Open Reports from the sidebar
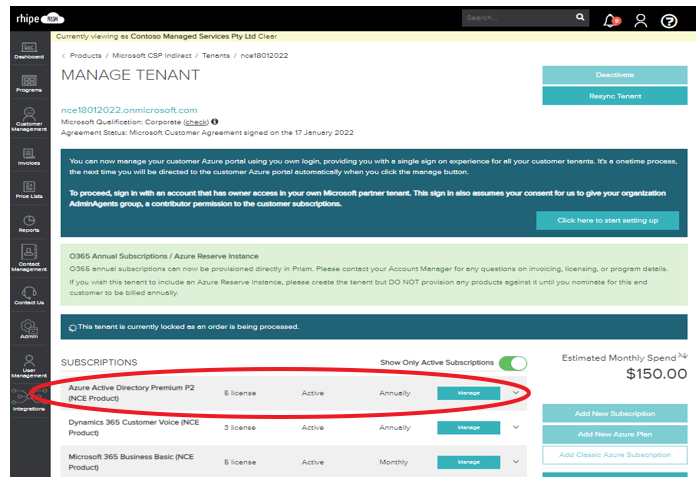This screenshot has width=699, height=490. (29, 223)
